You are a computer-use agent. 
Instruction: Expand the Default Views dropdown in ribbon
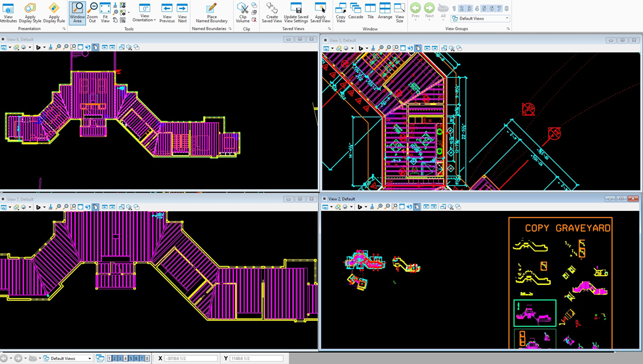507,18
